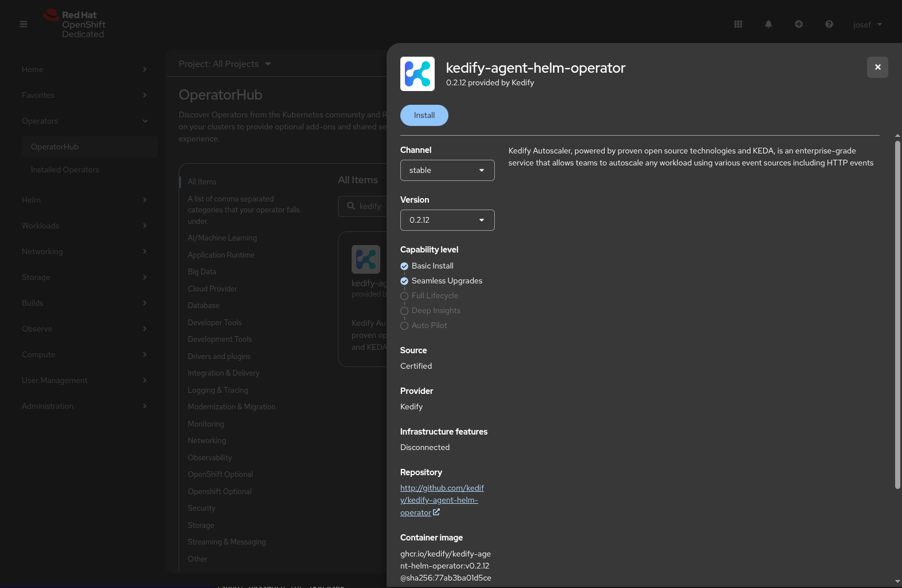Click the Disconnected infrastructure feature text
The image size is (902, 588).
tap(425, 447)
